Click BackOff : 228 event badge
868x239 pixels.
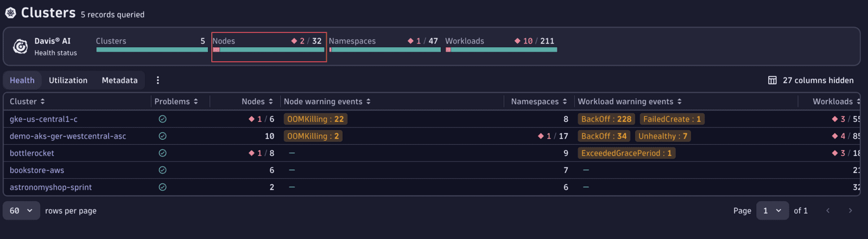coord(606,119)
